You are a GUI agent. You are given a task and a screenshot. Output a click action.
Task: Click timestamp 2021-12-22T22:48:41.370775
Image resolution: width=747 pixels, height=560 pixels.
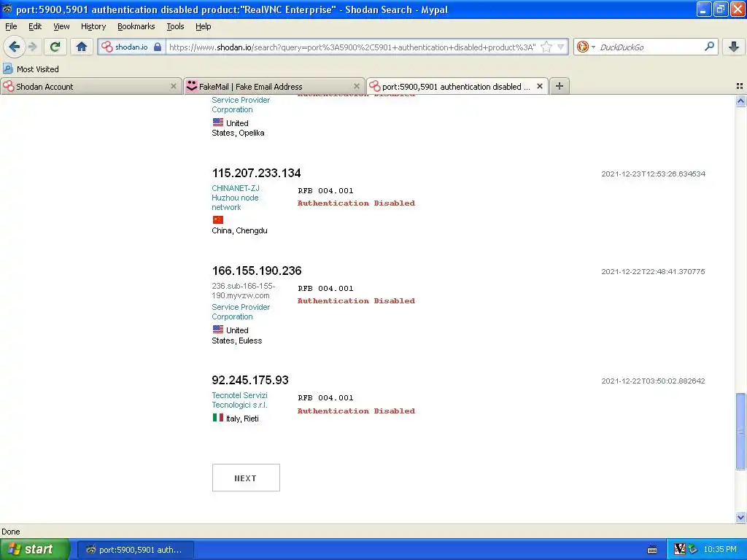tap(653, 271)
